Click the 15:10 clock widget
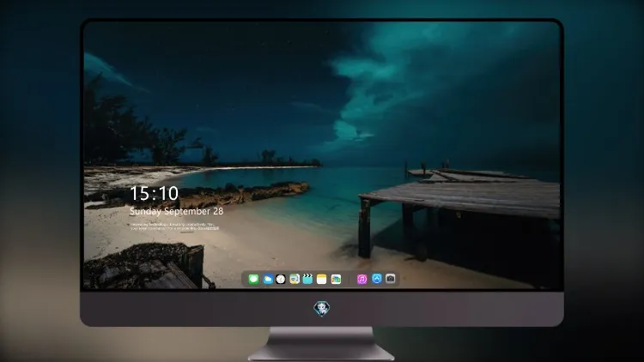The width and height of the screenshot is (644, 362). 154,193
